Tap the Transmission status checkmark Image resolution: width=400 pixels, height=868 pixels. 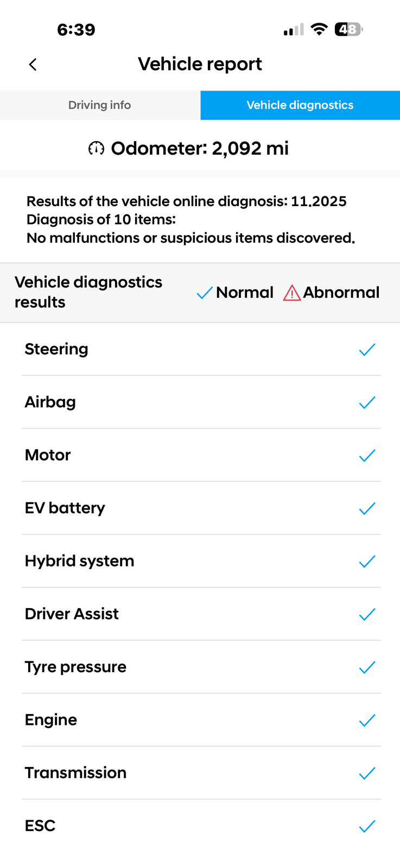tap(367, 773)
